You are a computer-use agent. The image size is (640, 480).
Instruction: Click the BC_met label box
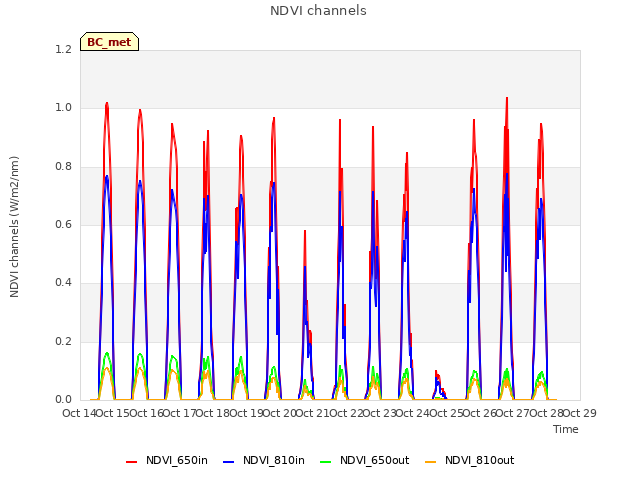coord(109,42)
